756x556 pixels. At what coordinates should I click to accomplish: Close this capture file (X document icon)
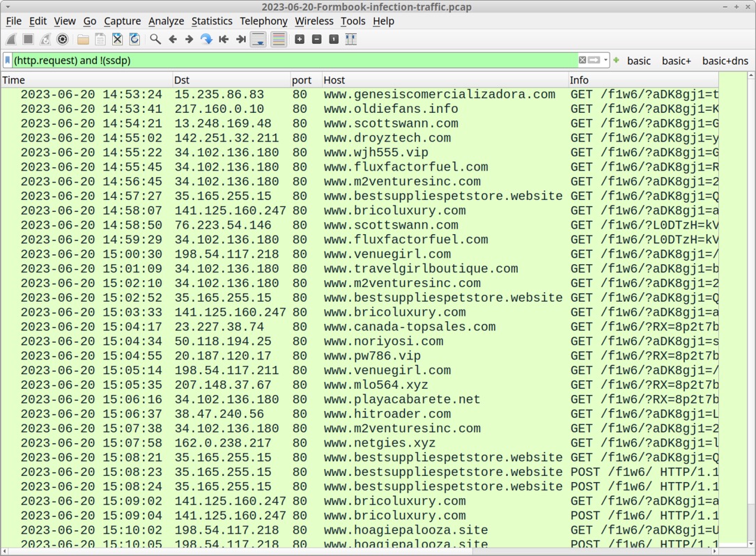coord(117,40)
